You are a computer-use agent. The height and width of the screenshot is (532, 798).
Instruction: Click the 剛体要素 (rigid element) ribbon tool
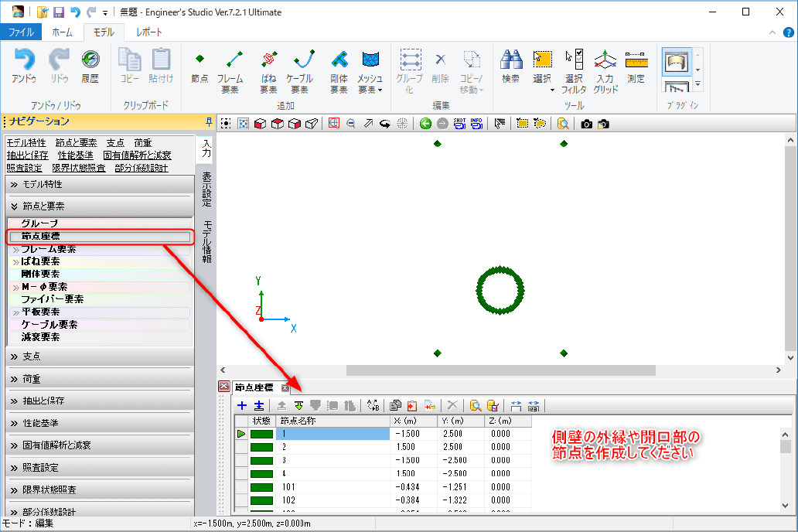[x=339, y=68]
